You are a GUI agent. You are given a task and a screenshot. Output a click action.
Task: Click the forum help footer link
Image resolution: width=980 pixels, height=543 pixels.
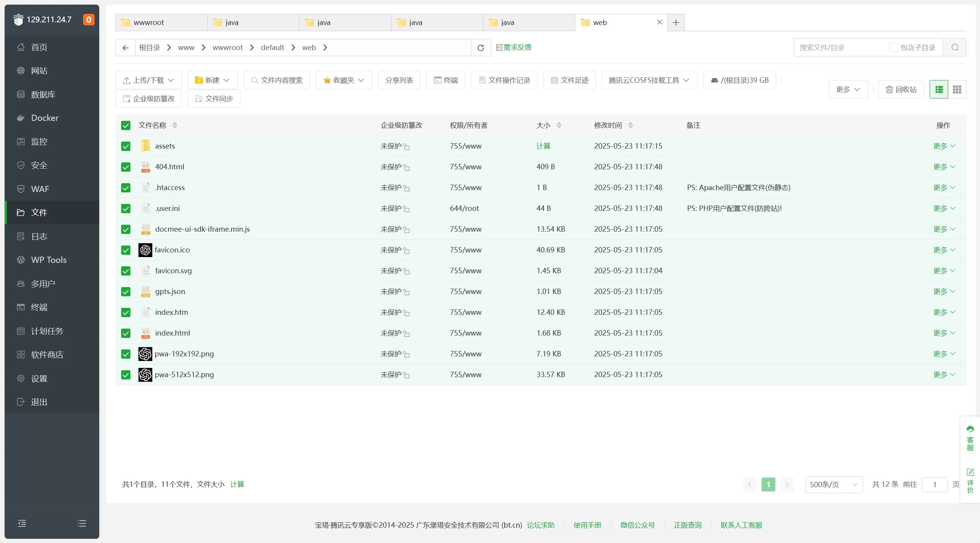click(x=540, y=525)
